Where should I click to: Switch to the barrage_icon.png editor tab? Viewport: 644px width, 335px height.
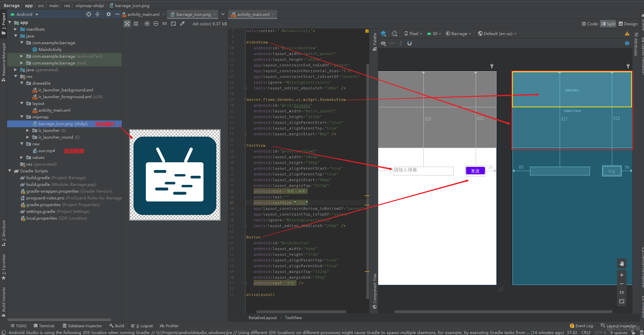click(x=193, y=15)
